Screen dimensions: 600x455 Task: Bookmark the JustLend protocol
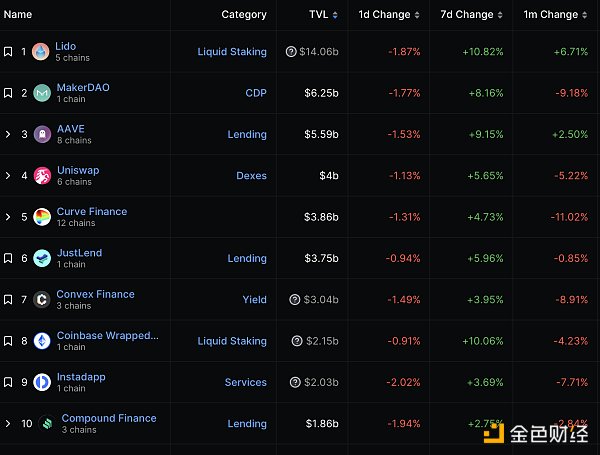(x=8, y=258)
